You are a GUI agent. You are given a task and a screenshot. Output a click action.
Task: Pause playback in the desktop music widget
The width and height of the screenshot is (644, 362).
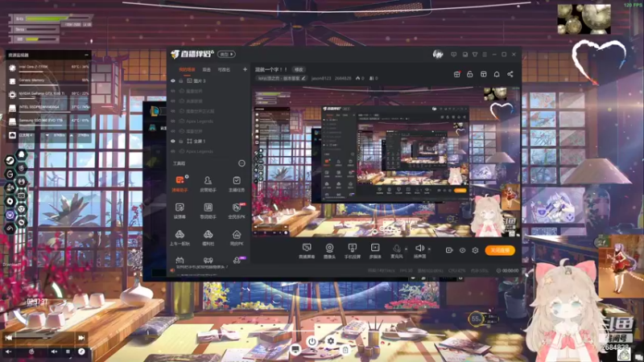coord(68,352)
